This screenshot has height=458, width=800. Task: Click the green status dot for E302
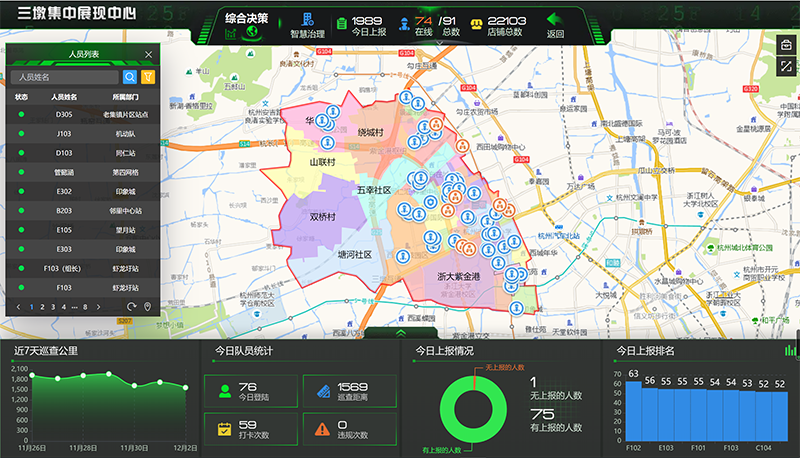(21, 191)
